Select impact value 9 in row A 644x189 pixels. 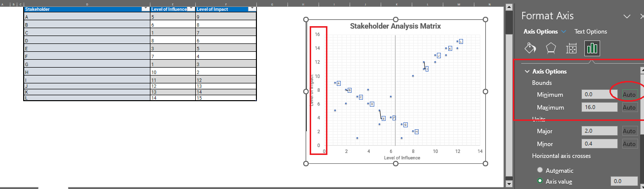[x=226, y=17]
